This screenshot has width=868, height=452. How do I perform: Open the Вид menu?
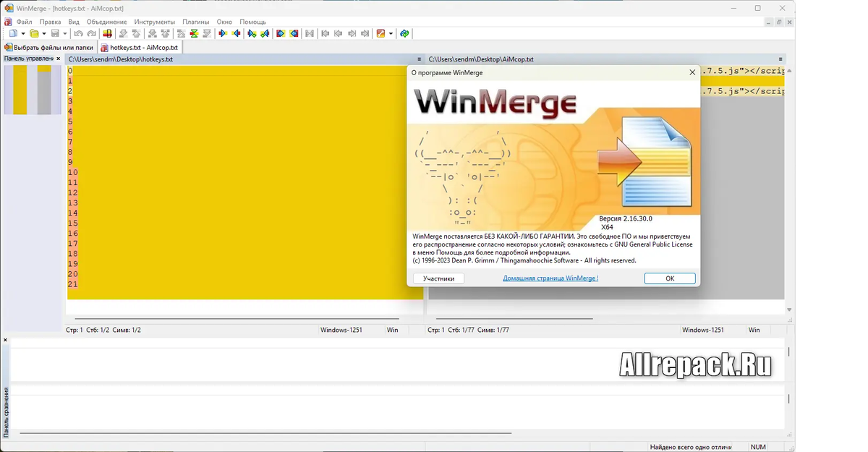tap(74, 22)
